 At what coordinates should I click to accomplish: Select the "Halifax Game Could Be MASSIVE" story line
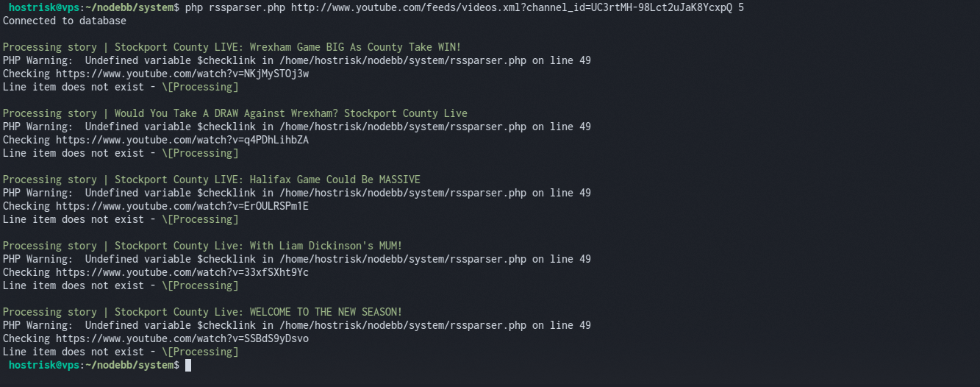[x=212, y=180]
